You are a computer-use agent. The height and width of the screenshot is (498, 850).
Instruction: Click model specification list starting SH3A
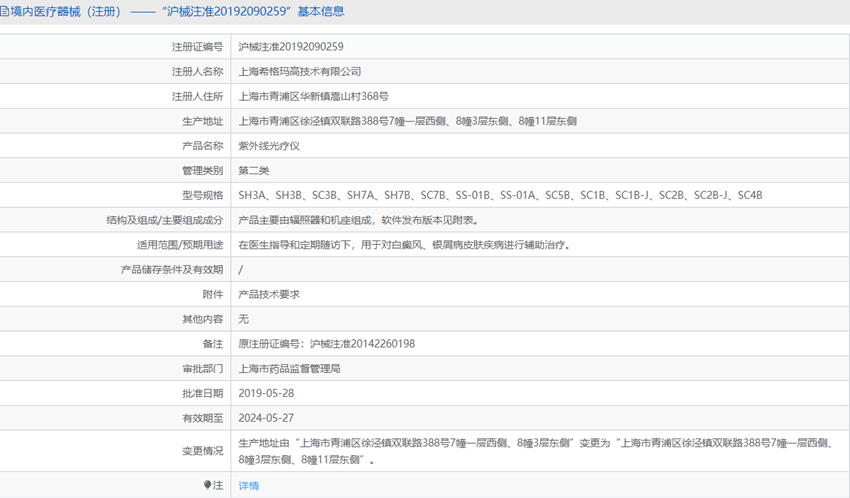click(x=500, y=195)
